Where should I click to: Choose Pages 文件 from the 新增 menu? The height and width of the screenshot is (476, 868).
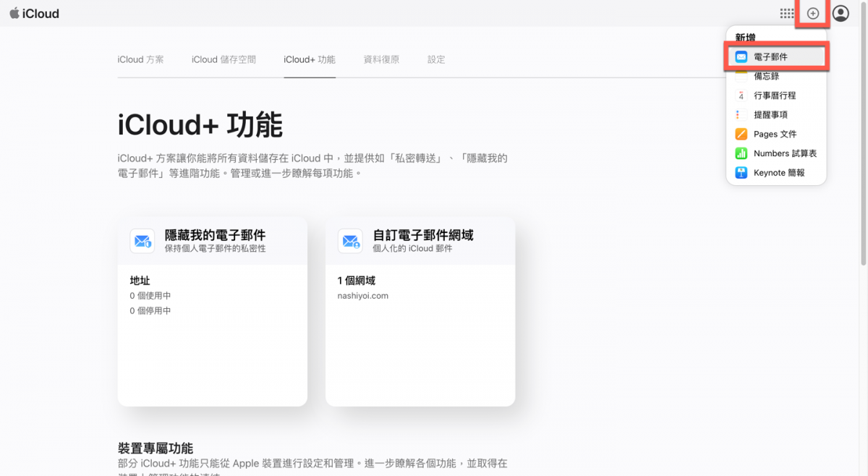[776, 134]
